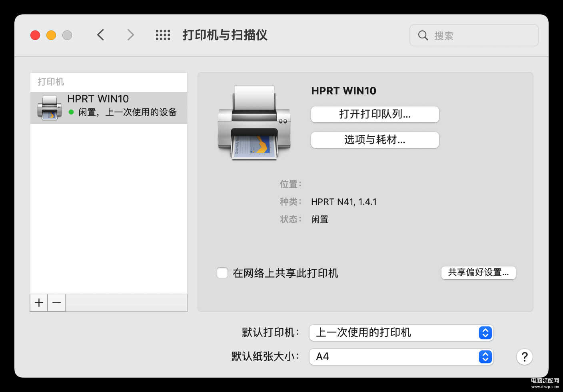Select HPRT WIN10 in the printer list
The height and width of the screenshot is (392, 563).
(x=109, y=108)
